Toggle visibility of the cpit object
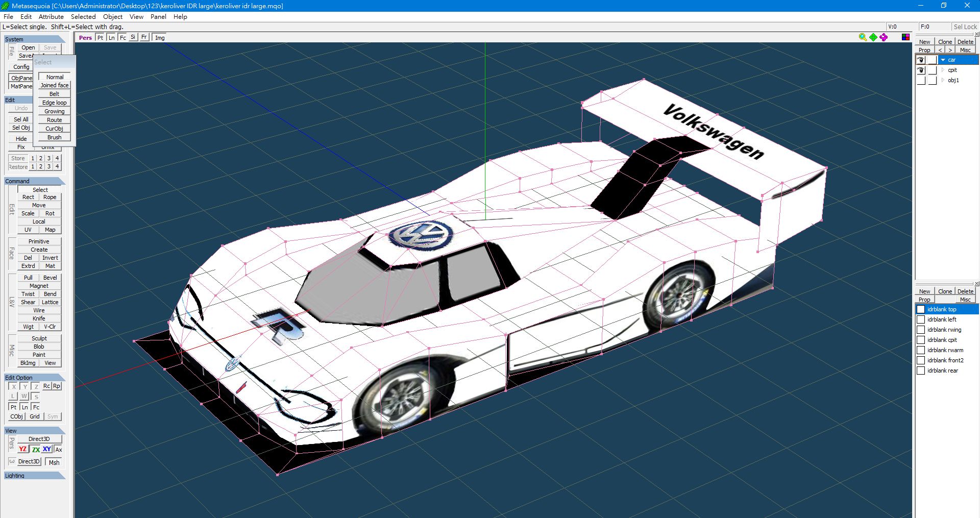Image resolution: width=980 pixels, height=518 pixels. coord(921,70)
